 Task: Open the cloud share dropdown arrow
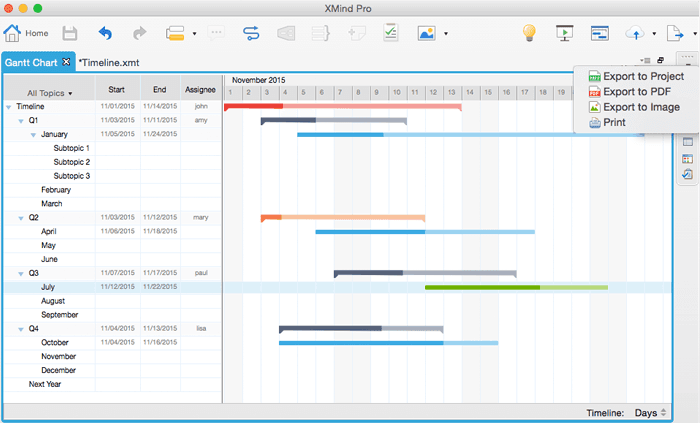(x=654, y=33)
